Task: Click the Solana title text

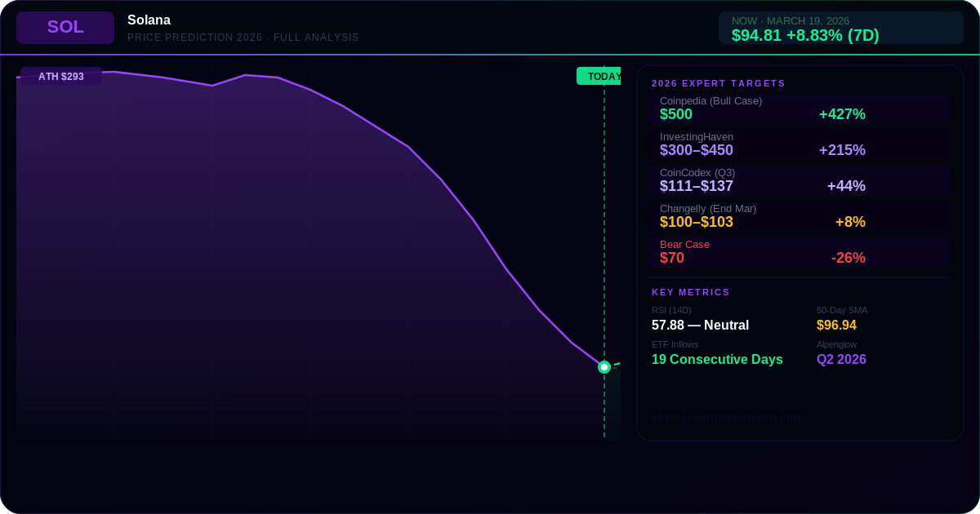Action: 149,20
